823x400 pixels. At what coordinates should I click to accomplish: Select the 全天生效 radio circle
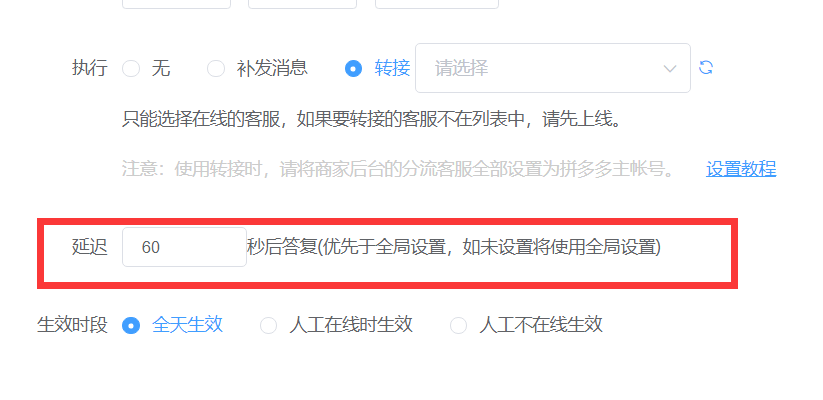[x=131, y=325]
